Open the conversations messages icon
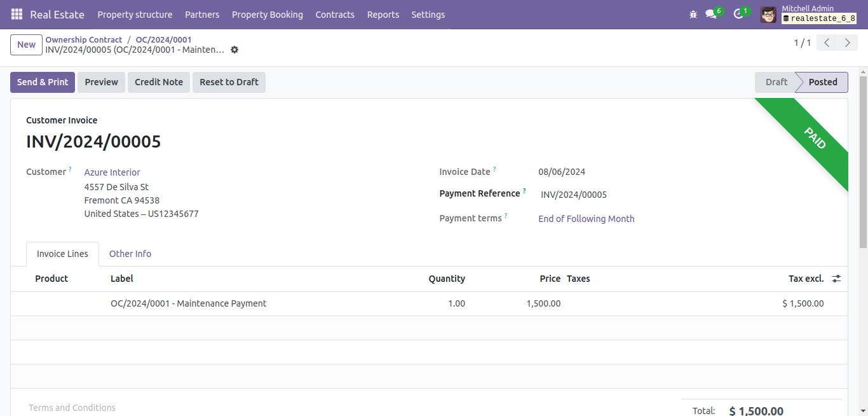Screen dimensions: 868x416 711,14
